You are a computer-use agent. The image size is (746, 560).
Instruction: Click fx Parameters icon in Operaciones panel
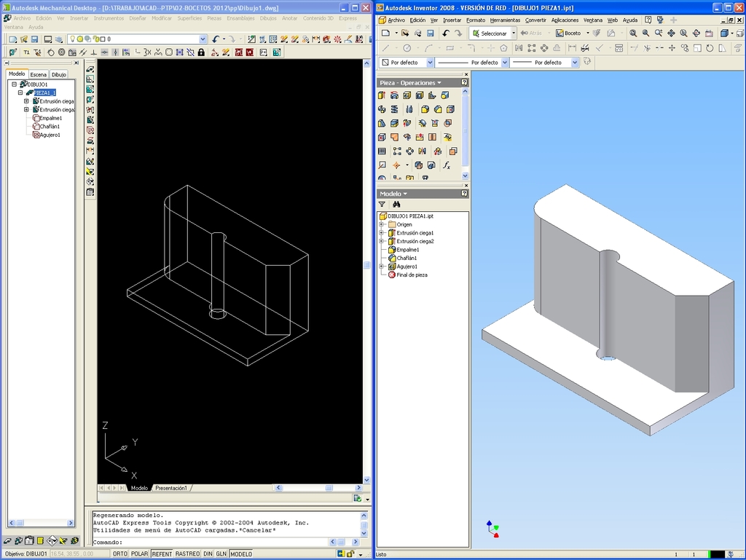click(447, 165)
